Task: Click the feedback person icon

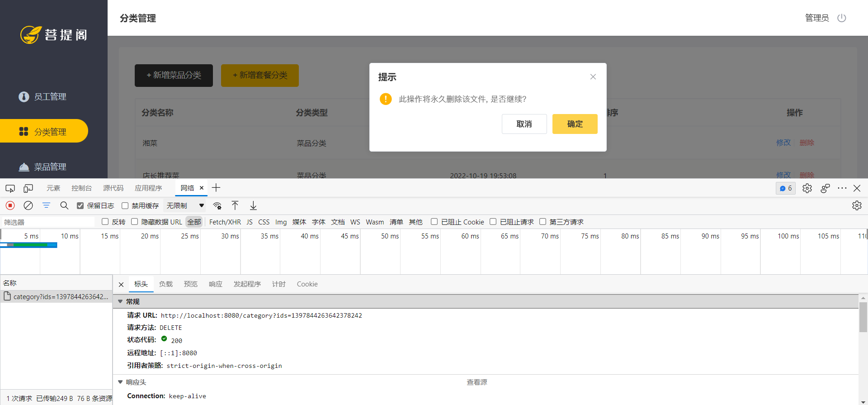Action: coord(825,188)
